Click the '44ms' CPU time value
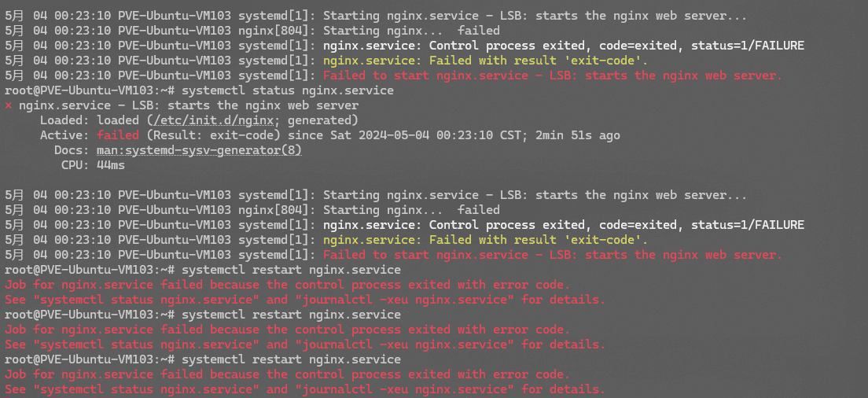Viewport: 868px width, 398px height. point(111,165)
